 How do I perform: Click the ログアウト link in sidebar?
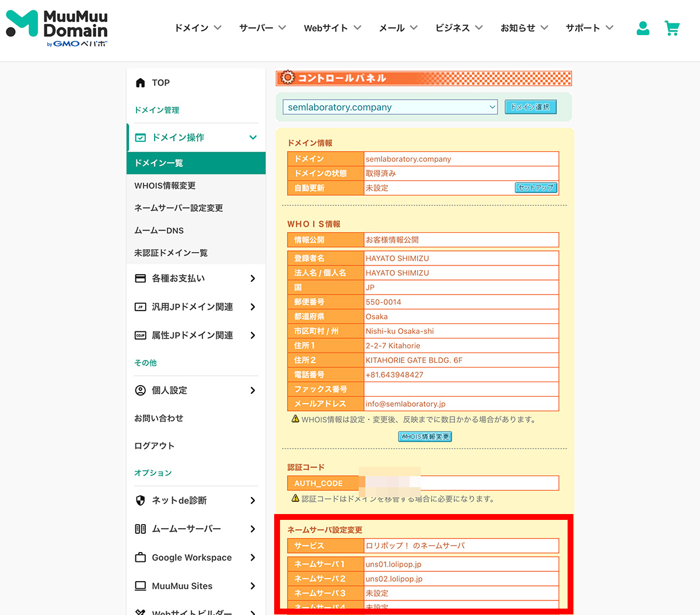155,446
